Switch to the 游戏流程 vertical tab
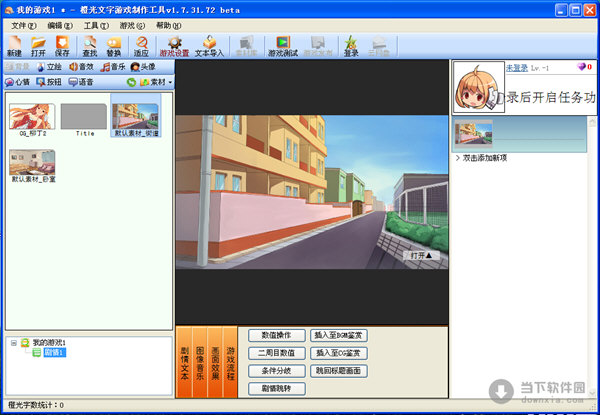 click(230, 362)
